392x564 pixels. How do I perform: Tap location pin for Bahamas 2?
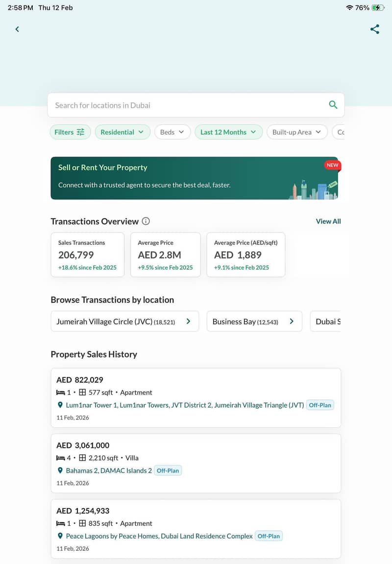[60, 470]
